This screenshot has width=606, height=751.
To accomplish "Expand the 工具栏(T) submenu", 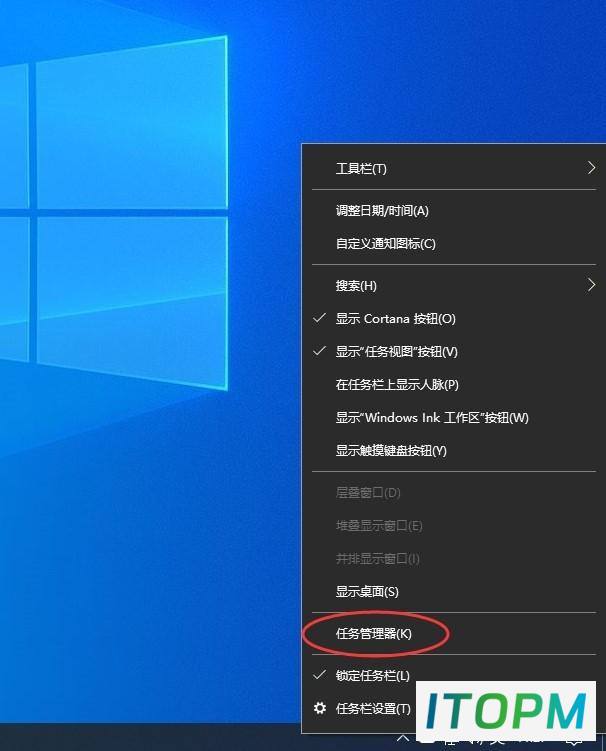I will (454, 168).
